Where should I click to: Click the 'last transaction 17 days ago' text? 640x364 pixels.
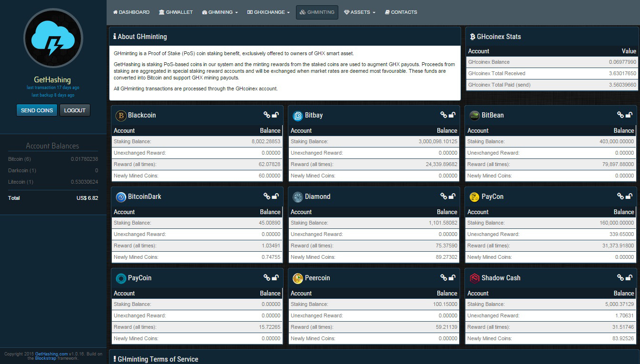pos(53,88)
